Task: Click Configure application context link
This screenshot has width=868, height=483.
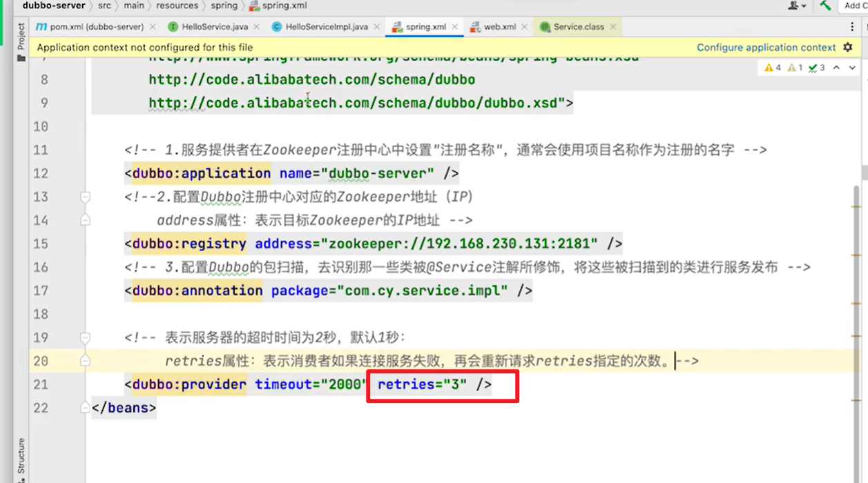Action: [x=766, y=48]
